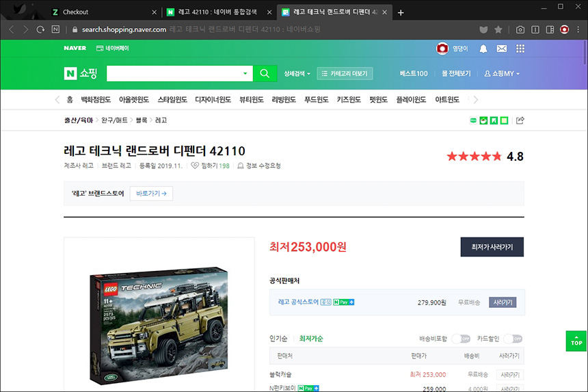The width and height of the screenshot is (588, 392).
Task: Click the green TOP button
Action: pos(576,341)
